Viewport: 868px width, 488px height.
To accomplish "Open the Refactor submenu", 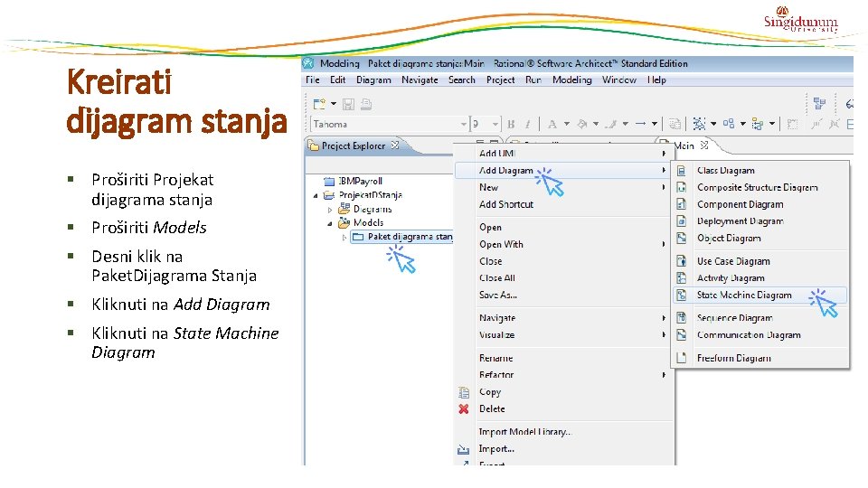I will click(x=563, y=374).
